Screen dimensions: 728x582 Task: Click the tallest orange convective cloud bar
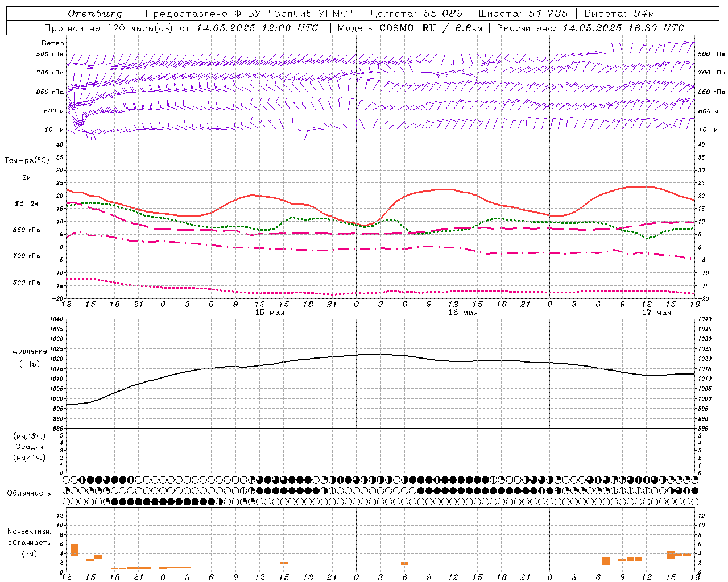(x=74, y=550)
